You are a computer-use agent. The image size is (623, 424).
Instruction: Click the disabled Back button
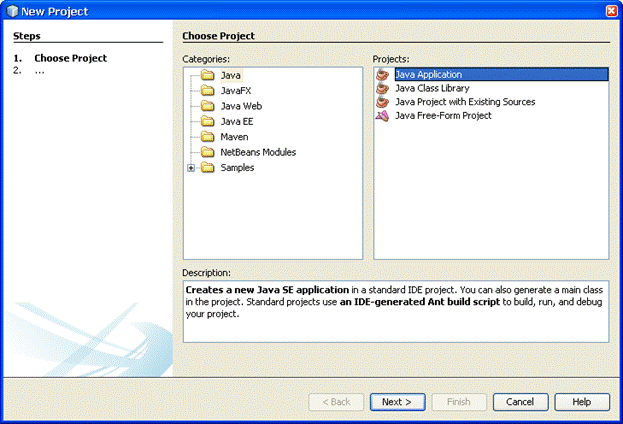(x=336, y=402)
